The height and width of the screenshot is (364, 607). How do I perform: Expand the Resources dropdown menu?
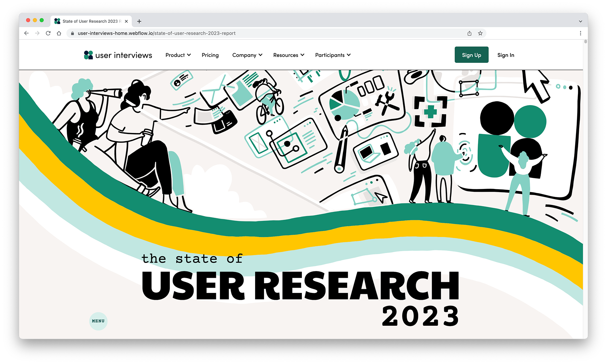[289, 55]
